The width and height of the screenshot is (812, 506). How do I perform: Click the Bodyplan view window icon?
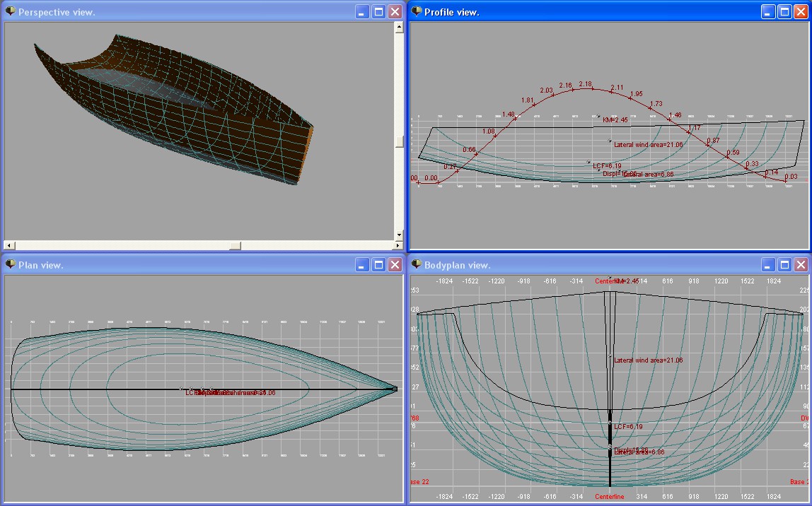pyautogui.click(x=416, y=264)
